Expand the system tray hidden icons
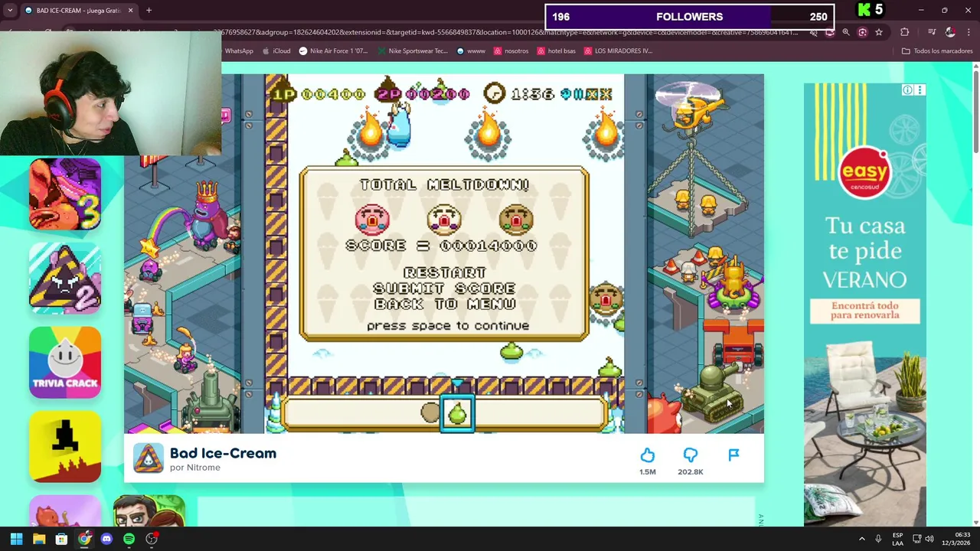The image size is (980, 551). pyautogui.click(x=861, y=539)
